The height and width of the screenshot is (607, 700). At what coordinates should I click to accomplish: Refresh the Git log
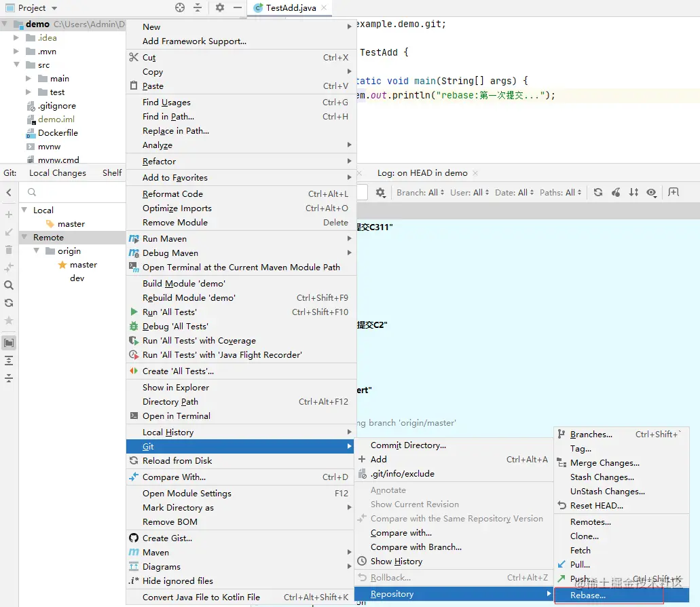click(x=598, y=192)
